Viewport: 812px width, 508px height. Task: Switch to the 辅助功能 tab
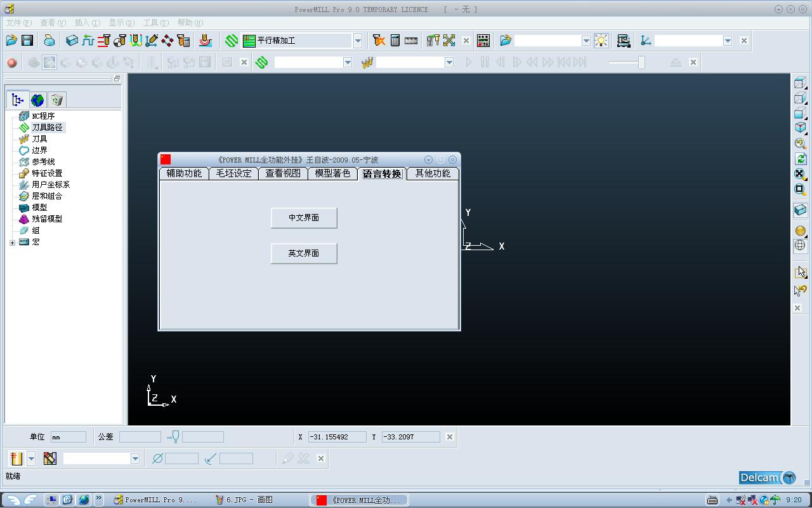coord(184,173)
